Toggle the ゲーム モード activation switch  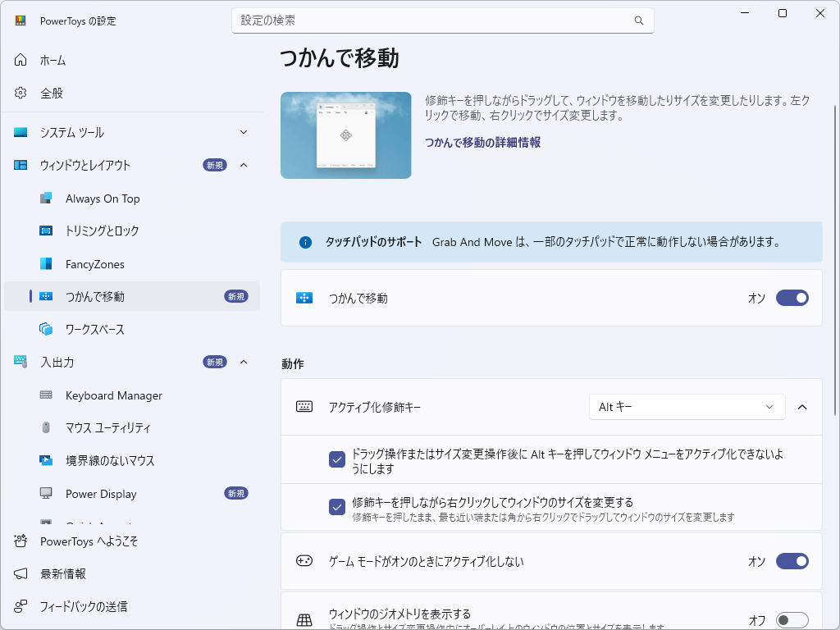pos(792,561)
